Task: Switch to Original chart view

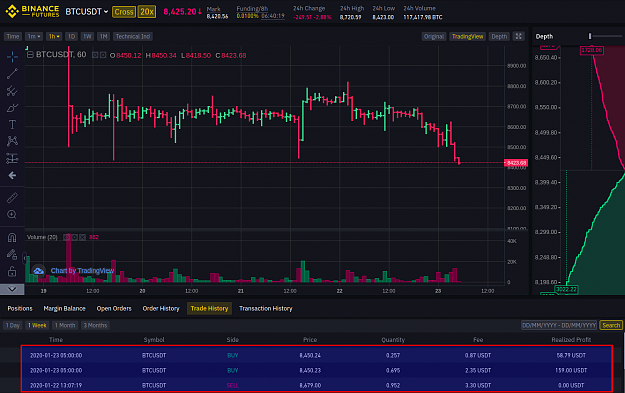Action: (433, 36)
